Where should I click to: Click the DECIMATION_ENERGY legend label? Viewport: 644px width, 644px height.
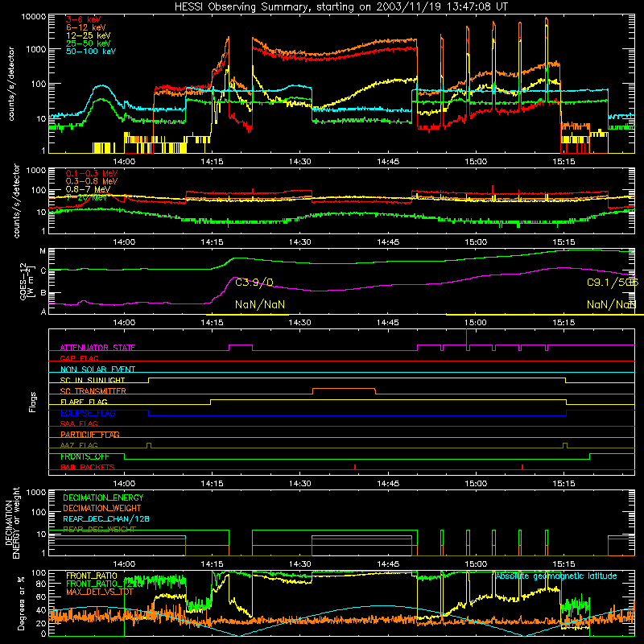click(103, 497)
